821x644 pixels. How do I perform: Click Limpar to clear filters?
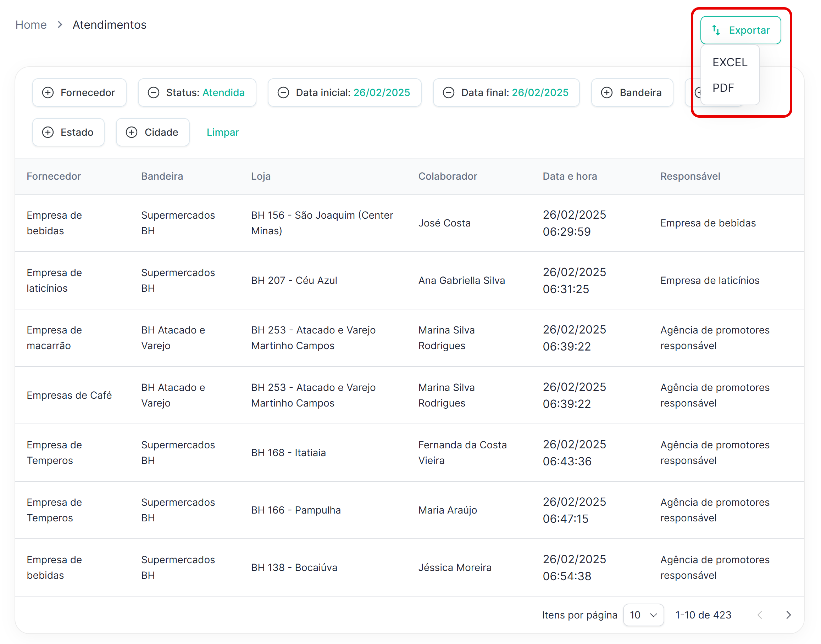(x=223, y=132)
